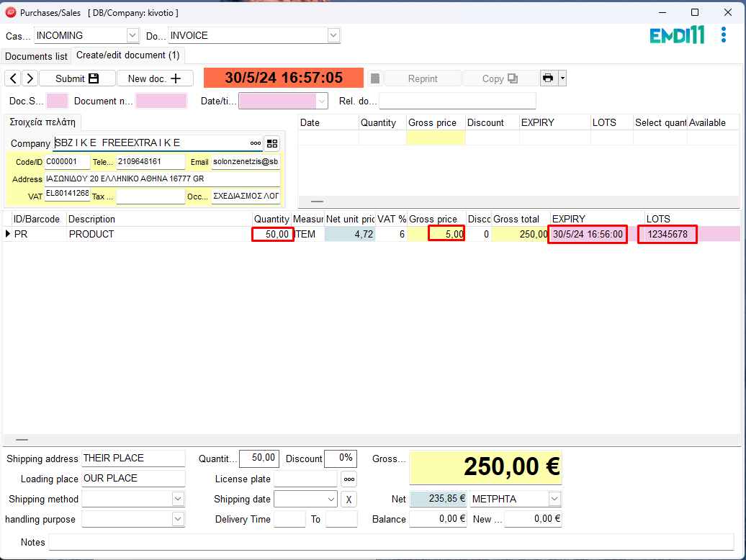Viewport: 746px width, 560px height.
Task: Clear shipping date with X button
Action: click(x=348, y=499)
